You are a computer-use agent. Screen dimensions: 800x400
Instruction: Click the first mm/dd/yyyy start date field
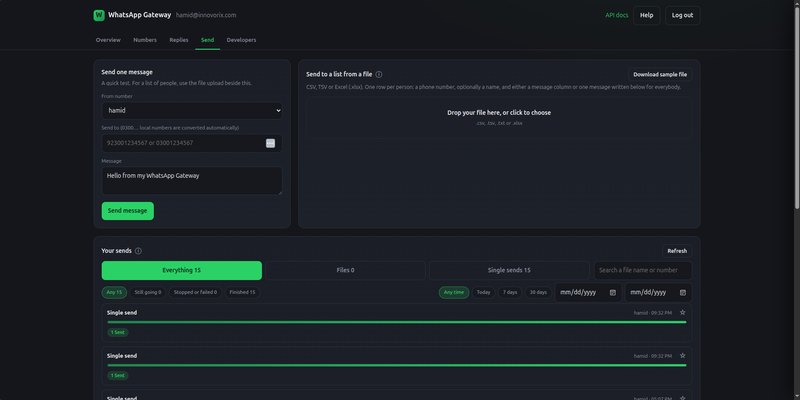coord(588,293)
